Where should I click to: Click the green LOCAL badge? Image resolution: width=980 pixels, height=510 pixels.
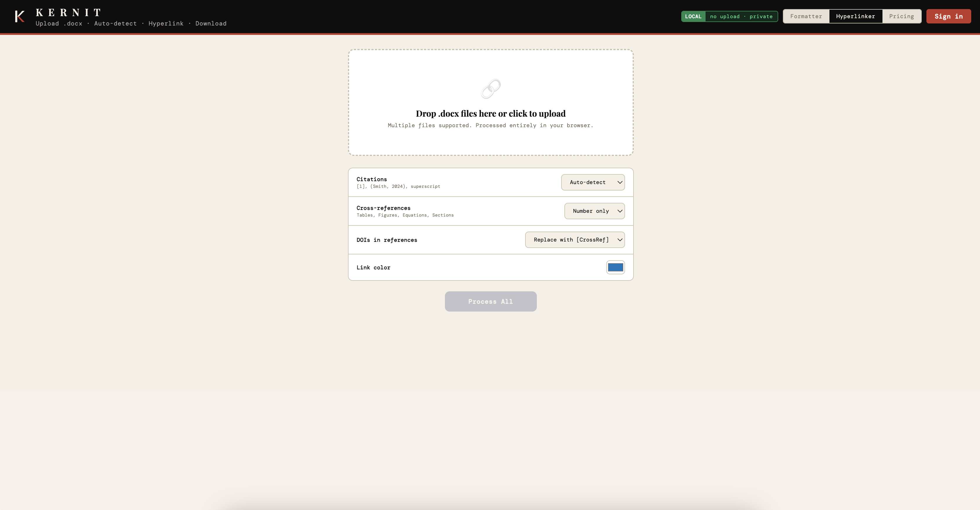click(x=693, y=16)
